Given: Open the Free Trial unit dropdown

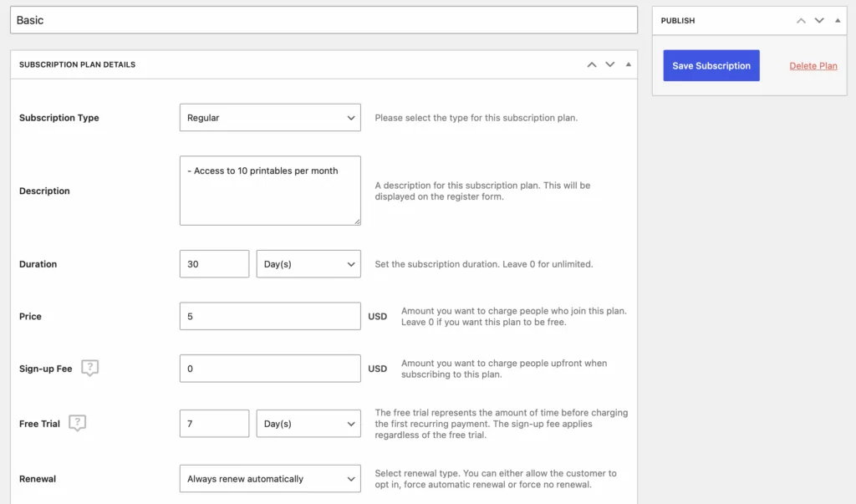Looking at the screenshot, I should [x=308, y=423].
